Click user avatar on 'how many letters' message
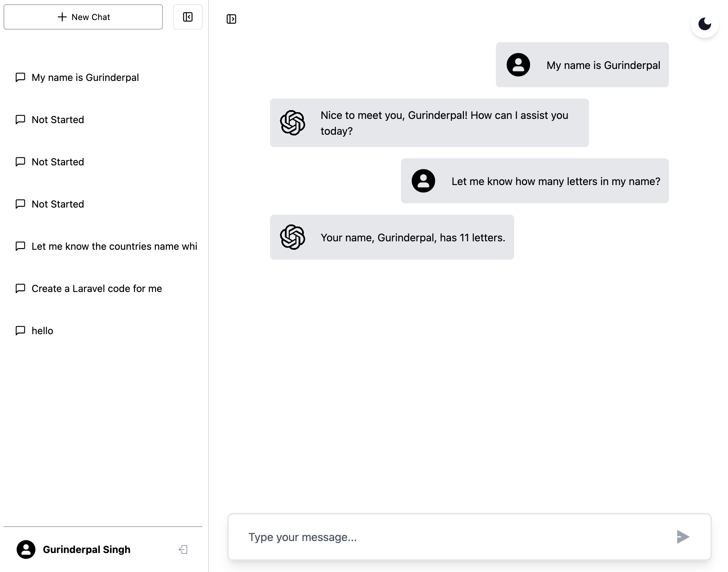Viewport: 728px width, 572px height. tap(423, 181)
